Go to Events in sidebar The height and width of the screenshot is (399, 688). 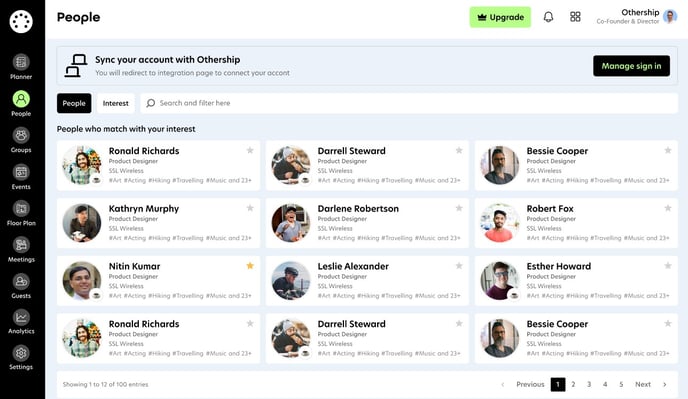click(21, 172)
